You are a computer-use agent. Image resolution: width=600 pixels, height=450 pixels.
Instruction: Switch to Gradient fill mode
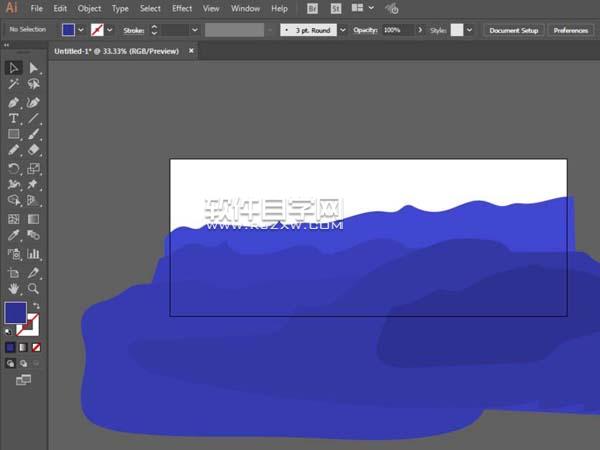(24, 347)
